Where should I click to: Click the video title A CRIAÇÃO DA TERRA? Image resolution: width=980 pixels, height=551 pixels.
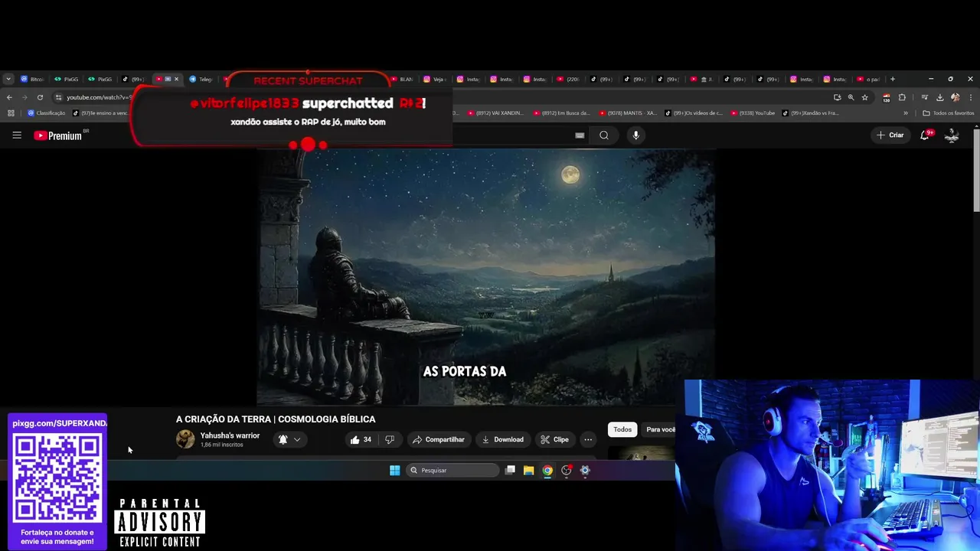coord(276,419)
